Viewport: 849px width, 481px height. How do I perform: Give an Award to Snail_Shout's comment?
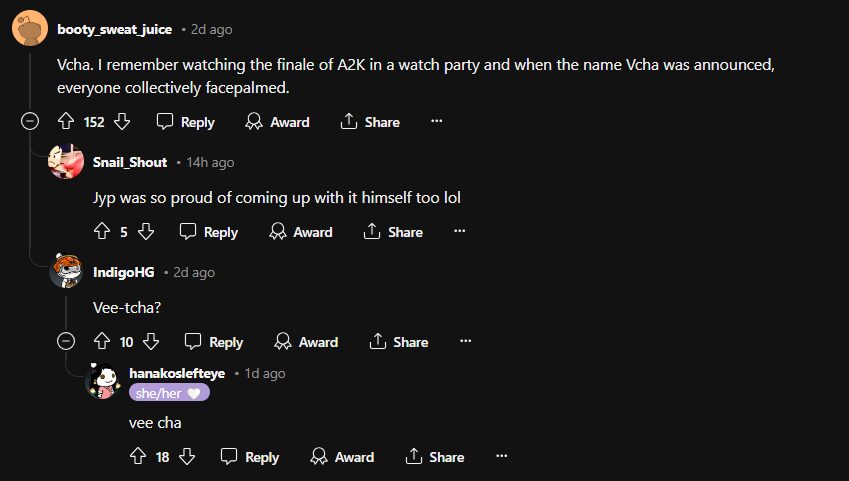point(301,232)
